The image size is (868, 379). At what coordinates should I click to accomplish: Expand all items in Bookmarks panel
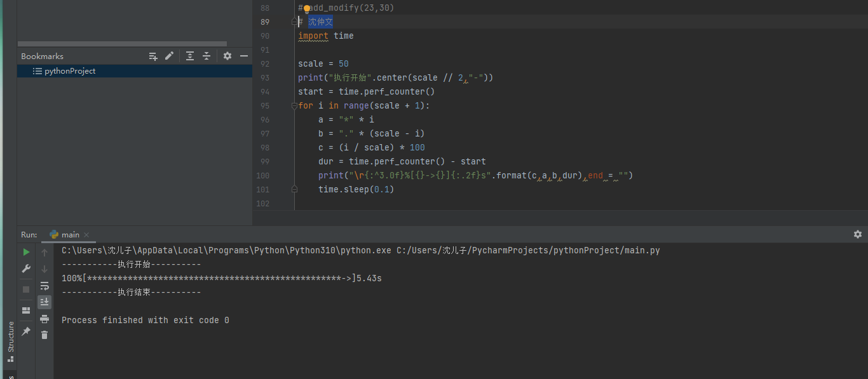tap(190, 56)
